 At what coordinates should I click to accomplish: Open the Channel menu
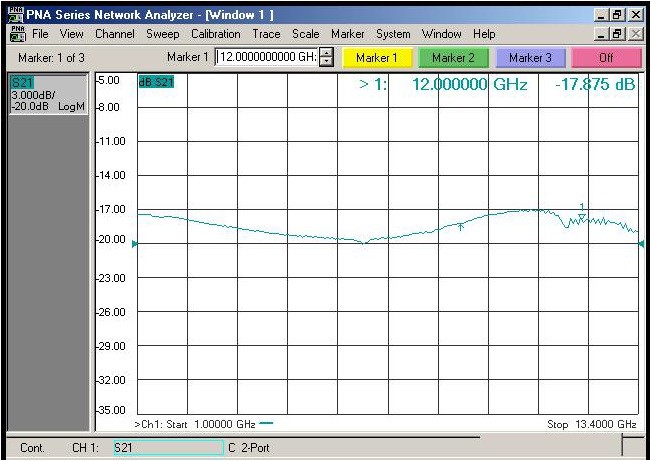pyautogui.click(x=115, y=34)
